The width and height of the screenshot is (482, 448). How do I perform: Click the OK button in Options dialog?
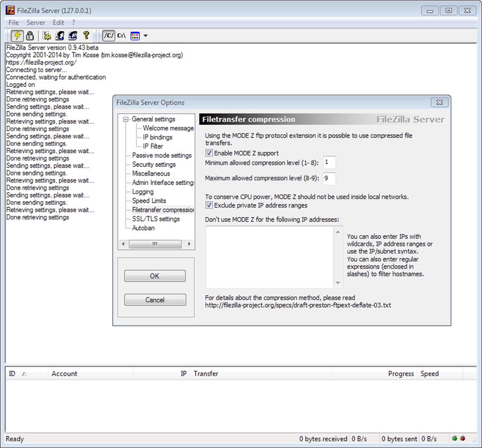(155, 276)
